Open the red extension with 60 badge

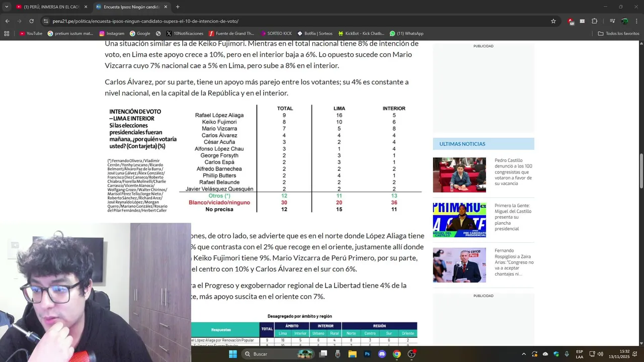571,21
